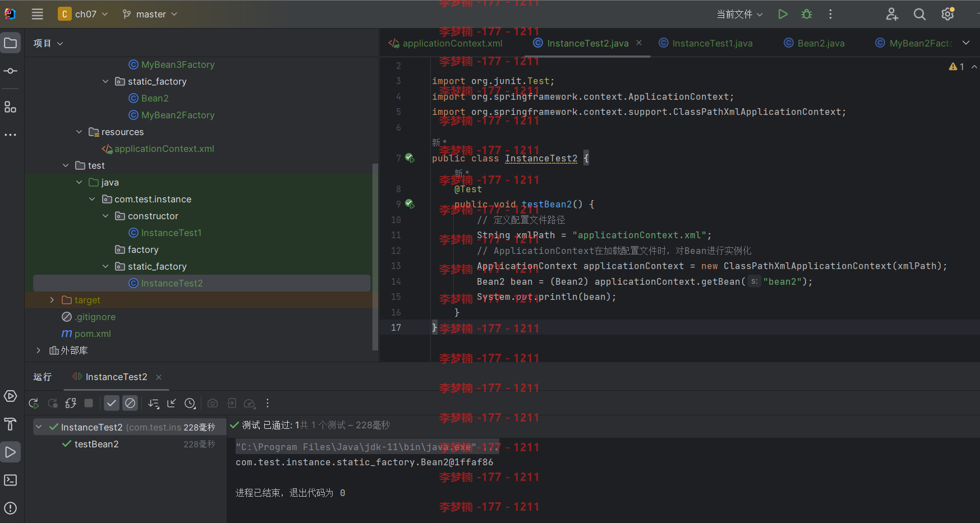This screenshot has height=523, width=980.
Task: Click the project tree vertical scrollbar
Action: point(375,256)
